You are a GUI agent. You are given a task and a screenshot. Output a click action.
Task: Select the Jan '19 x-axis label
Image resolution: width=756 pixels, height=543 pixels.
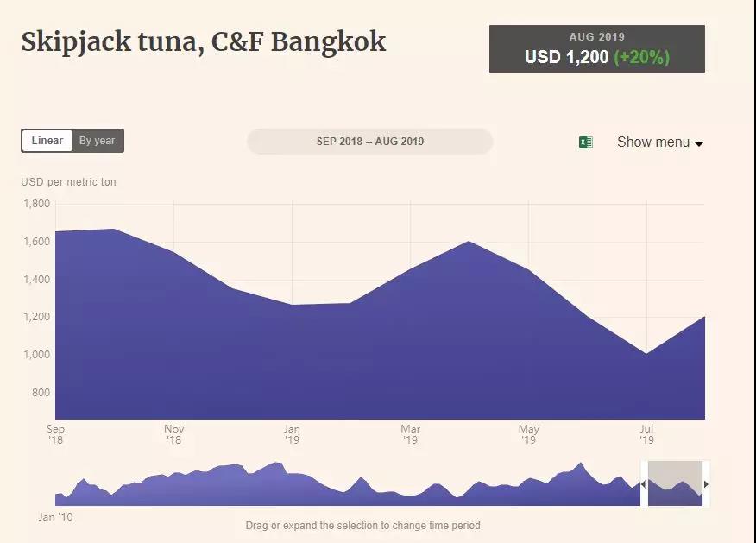tap(293, 434)
